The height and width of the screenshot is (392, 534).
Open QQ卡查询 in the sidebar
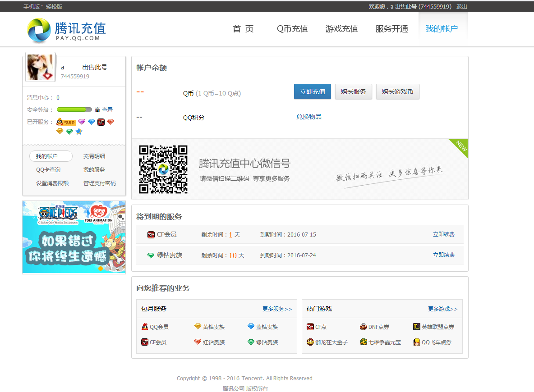pyautogui.click(x=48, y=170)
